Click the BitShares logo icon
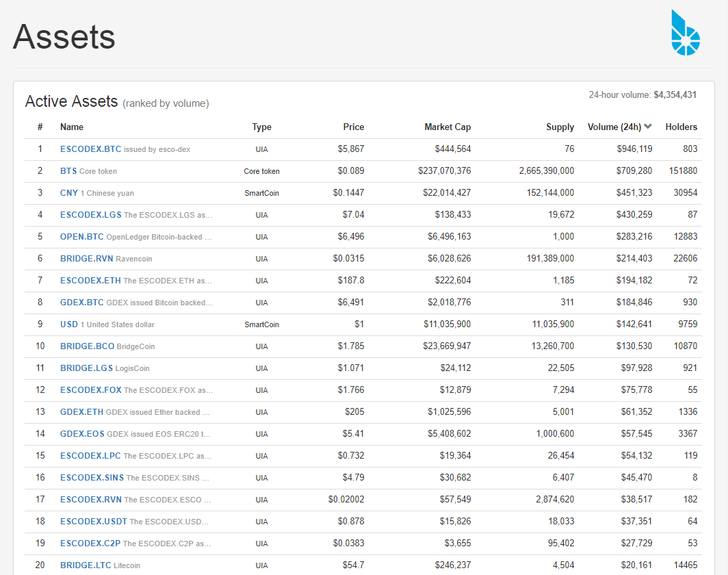728x575 pixels. (x=686, y=32)
